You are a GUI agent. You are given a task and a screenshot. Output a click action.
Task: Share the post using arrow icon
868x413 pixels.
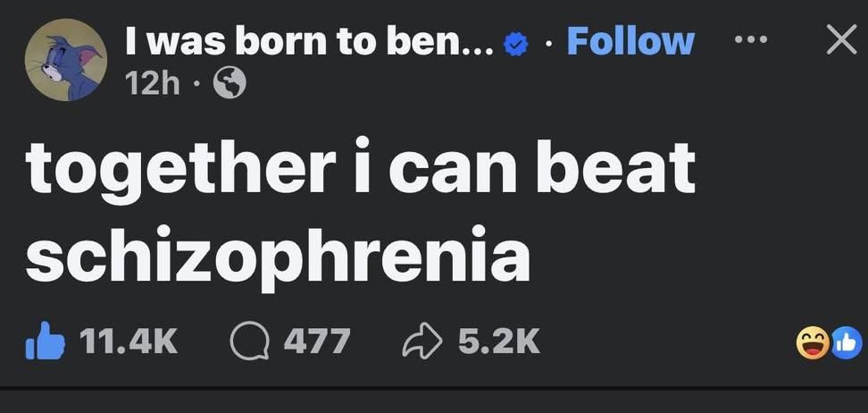(x=422, y=341)
